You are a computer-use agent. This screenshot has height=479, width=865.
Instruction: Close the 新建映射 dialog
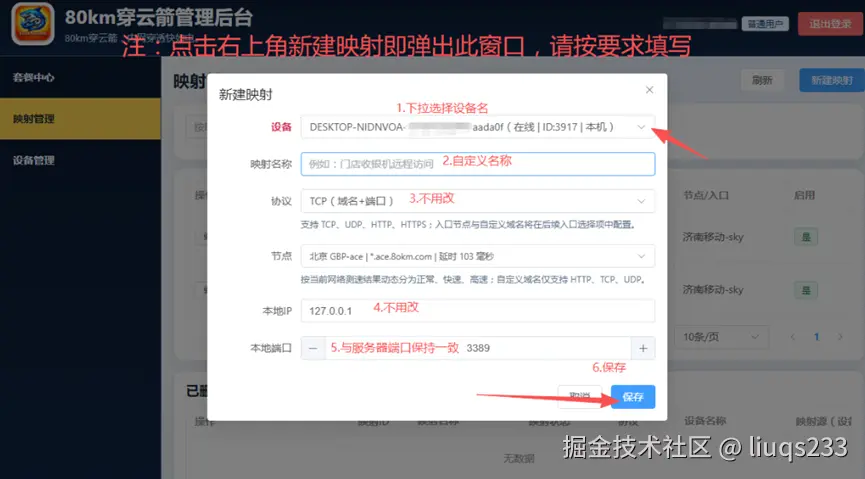(649, 90)
